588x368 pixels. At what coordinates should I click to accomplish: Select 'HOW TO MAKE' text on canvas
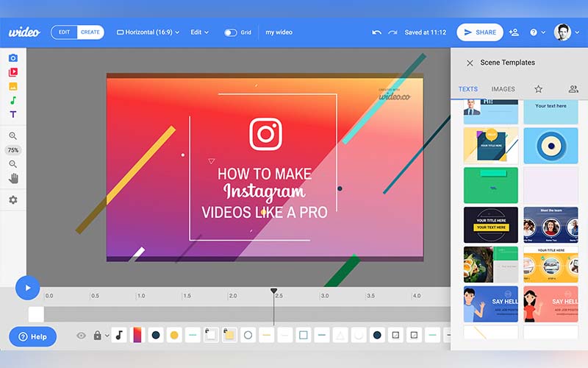(265, 174)
